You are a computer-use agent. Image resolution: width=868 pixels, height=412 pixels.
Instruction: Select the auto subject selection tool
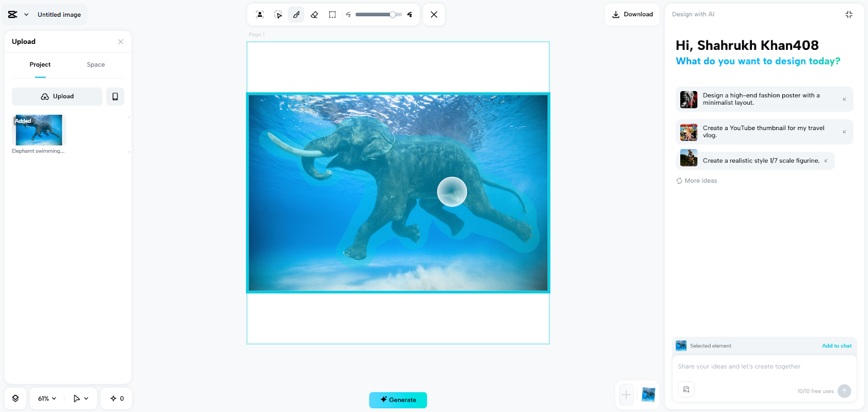tap(260, 15)
